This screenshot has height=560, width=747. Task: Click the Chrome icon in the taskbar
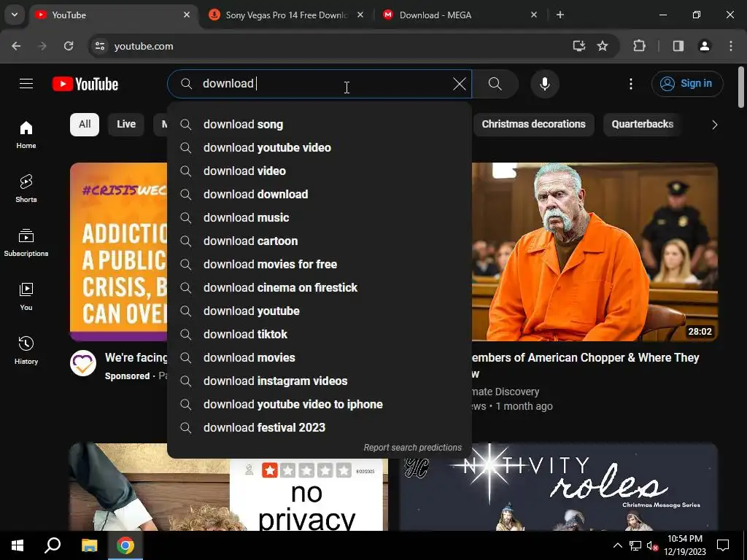(125, 545)
